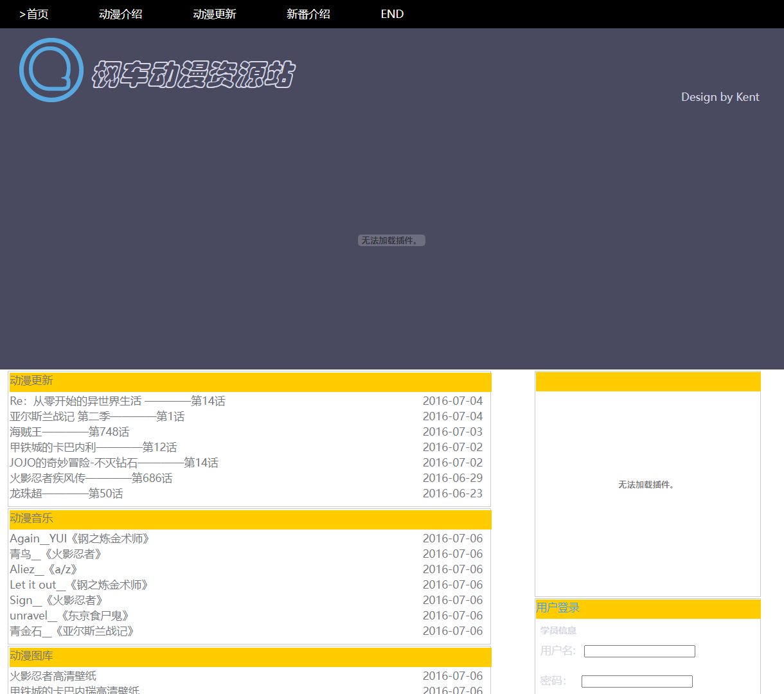Image resolution: width=784 pixels, height=694 pixels.
Task: Focus the 密码 password field
Action: pyautogui.click(x=637, y=682)
